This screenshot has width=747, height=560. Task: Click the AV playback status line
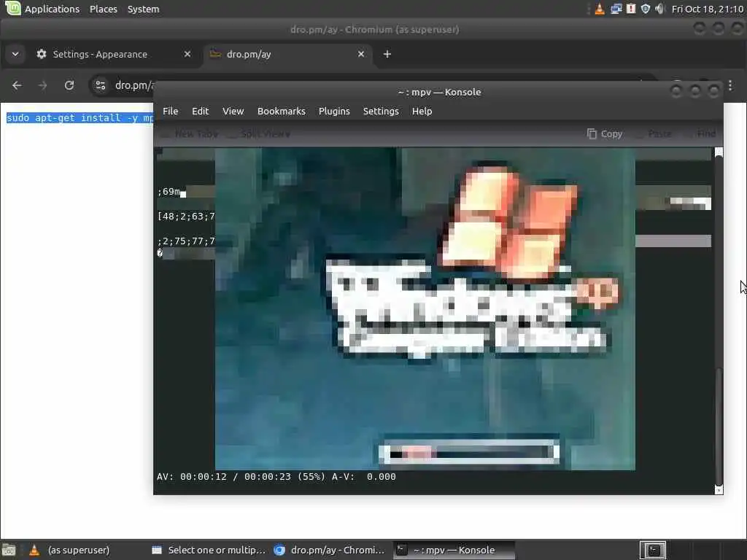pyautogui.click(x=276, y=477)
